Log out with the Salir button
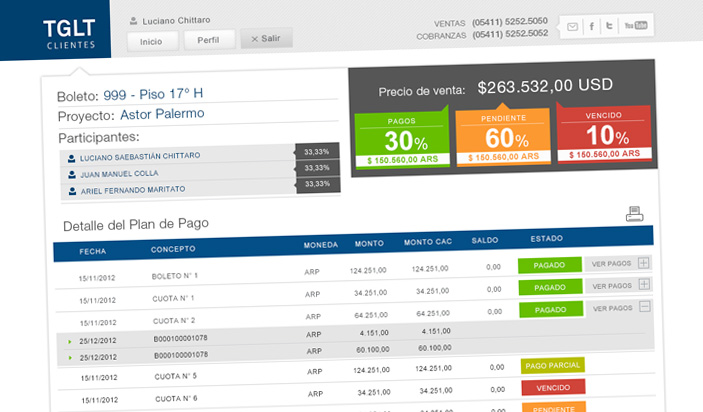Screen dimensions: 703x412 pos(265,41)
